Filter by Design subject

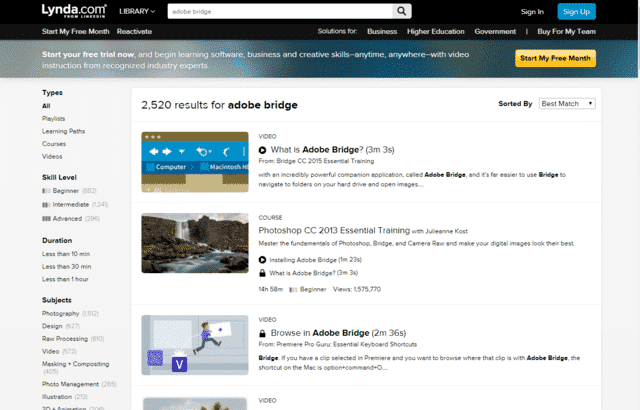click(52, 326)
